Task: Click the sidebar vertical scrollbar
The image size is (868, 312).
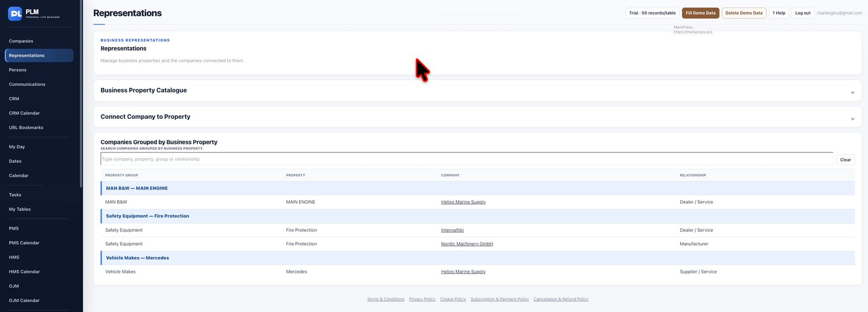Action: (81, 94)
